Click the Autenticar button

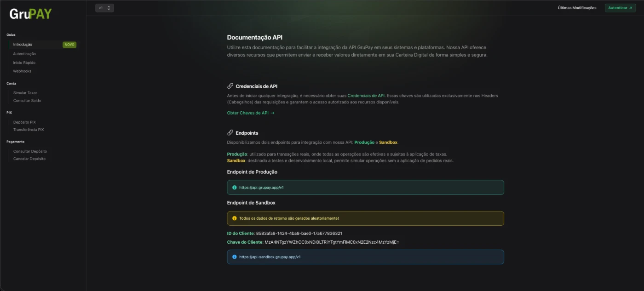[x=620, y=8]
